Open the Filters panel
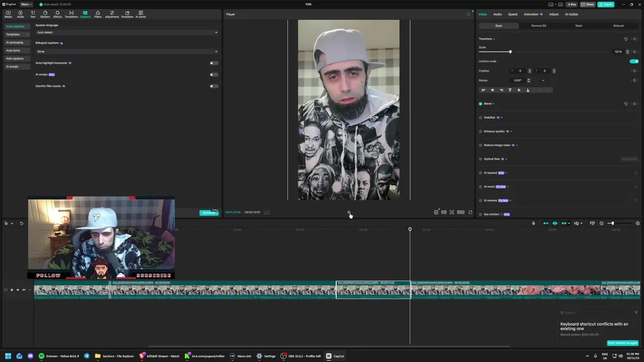The image size is (644, 362). click(98, 14)
